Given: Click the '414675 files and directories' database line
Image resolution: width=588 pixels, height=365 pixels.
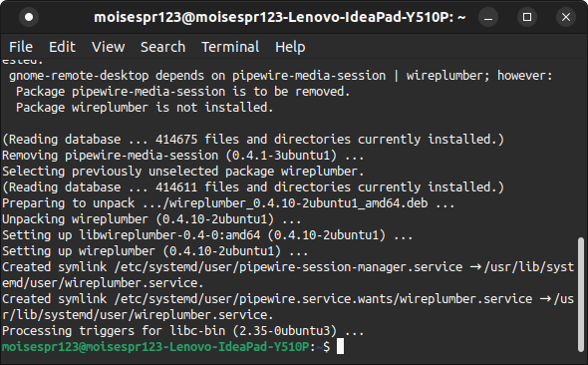Looking at the screenshot, I should (253, 140).
